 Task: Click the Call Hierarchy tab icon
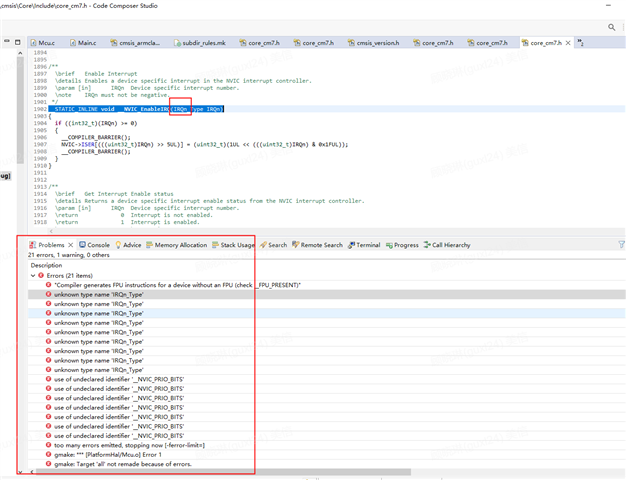[x=427, y=244]
